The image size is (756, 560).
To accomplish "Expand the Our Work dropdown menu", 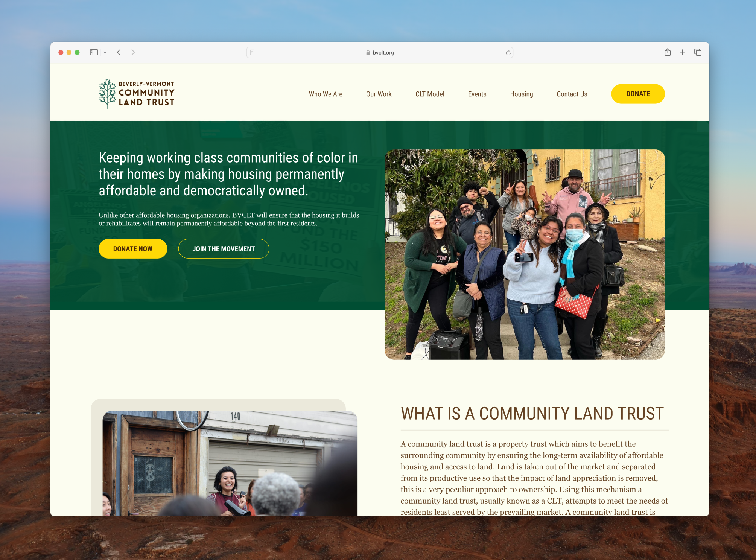I will [x=379, y=94].
